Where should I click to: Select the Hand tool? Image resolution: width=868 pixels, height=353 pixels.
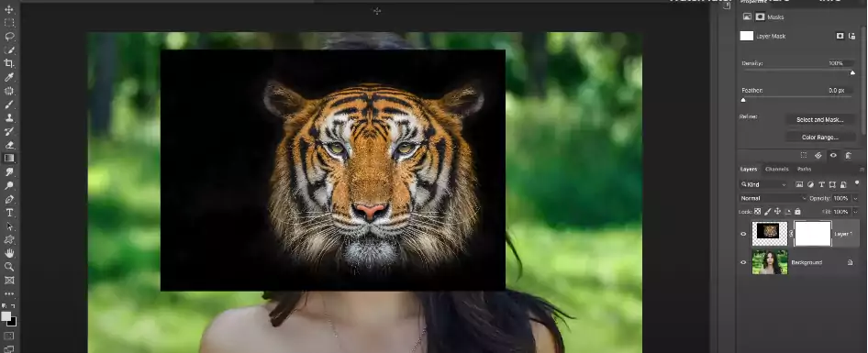9,253
